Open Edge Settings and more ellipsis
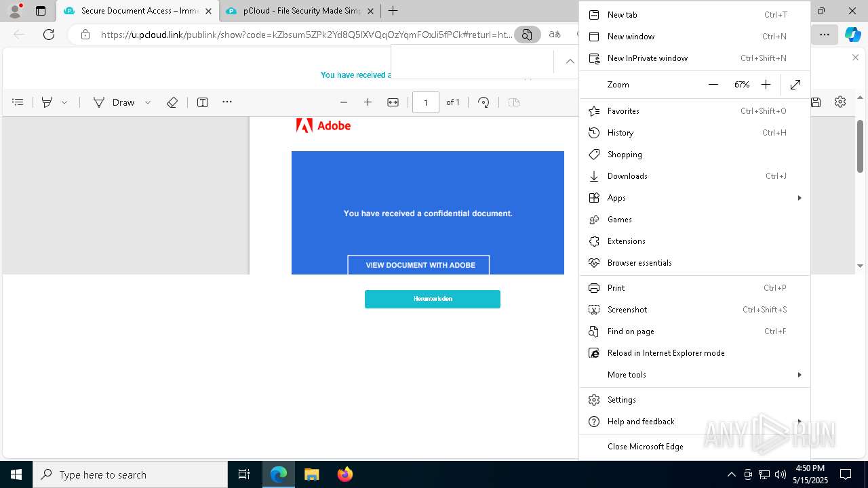Screen dimensions: 868x488 825,35
